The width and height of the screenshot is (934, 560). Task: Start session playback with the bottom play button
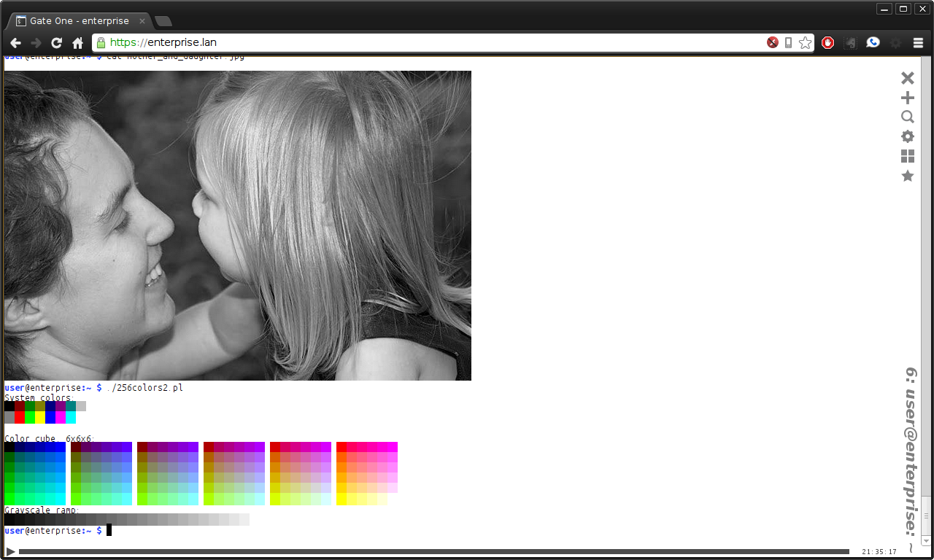pos(9,552)
